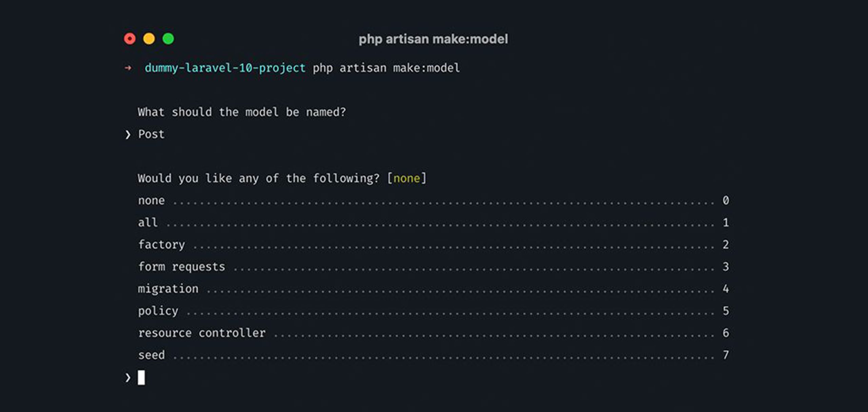Click the index number 5 beside policy
The image size is (868, 412).
(726, 311)
